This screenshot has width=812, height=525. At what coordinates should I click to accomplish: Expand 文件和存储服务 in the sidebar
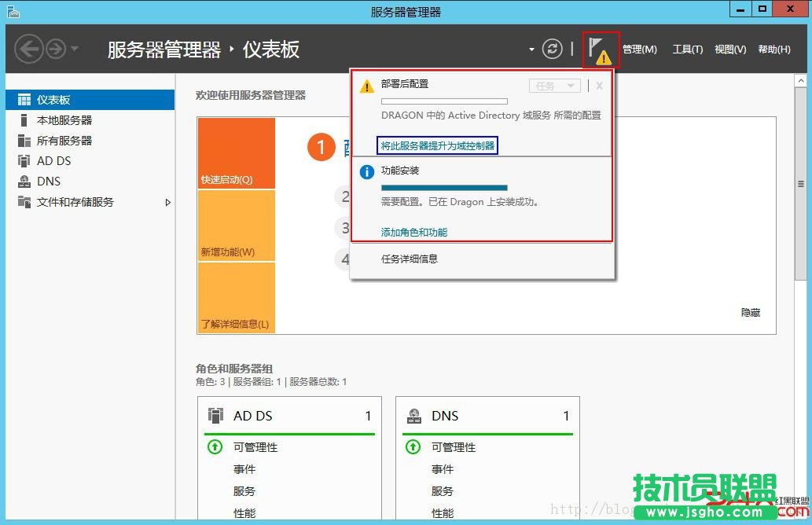[x=167, y=202]
